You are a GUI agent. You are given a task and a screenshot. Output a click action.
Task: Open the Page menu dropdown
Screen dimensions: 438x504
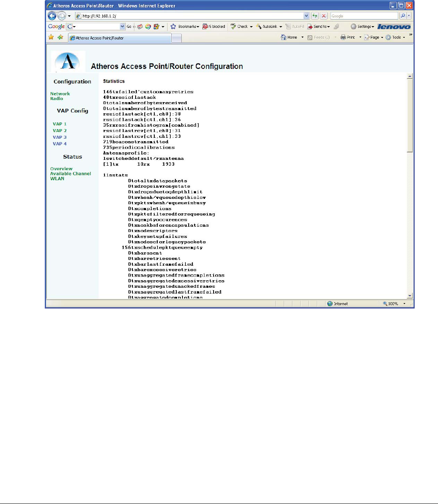click(374, 37)
